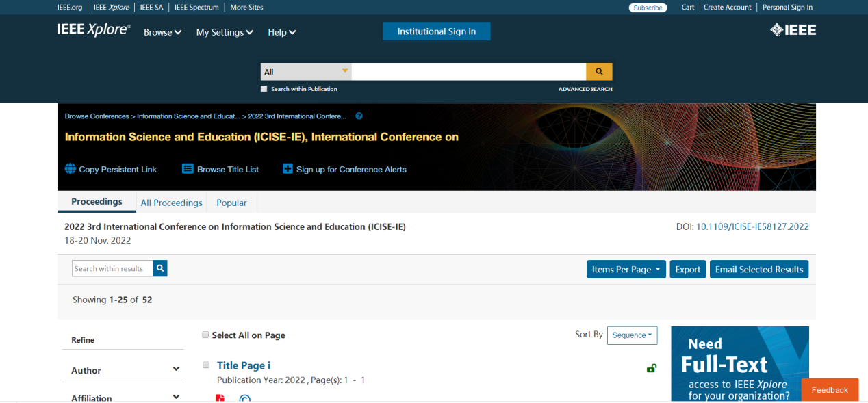Click the Advanced Search link

point(585,89)
